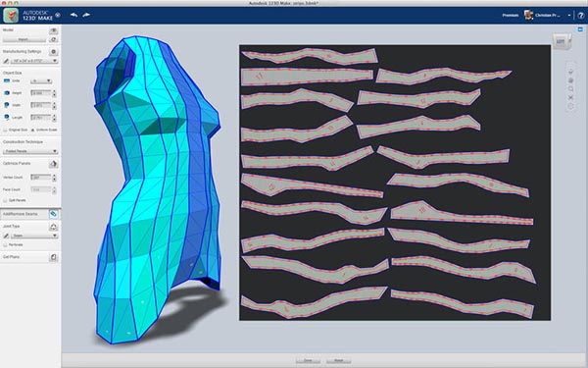Click the Import model button
This screenshot has width=588, height=368.
pyautogui.click(x=24, y=39)
